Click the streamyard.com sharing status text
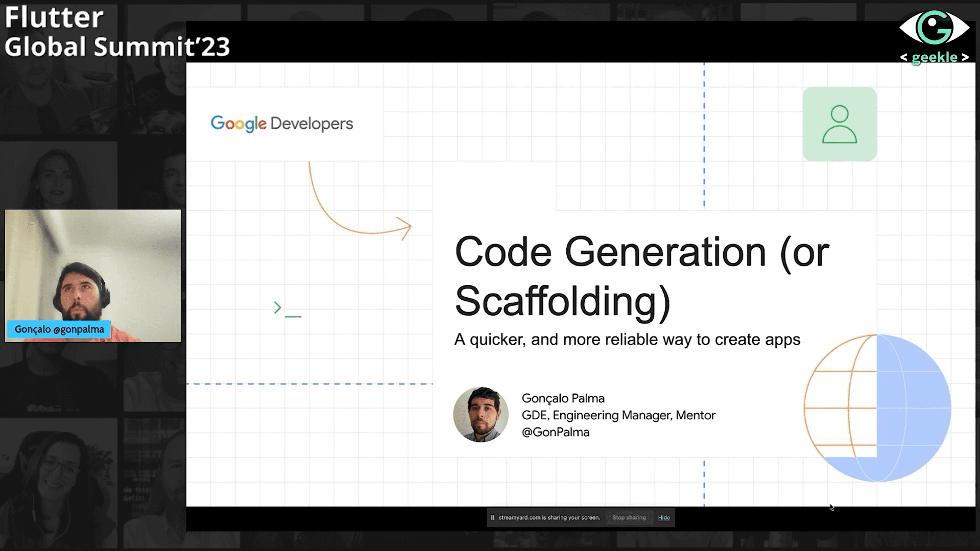Viewport: 980px width, 551px height. pyautogui.click(x=549, y=517)
